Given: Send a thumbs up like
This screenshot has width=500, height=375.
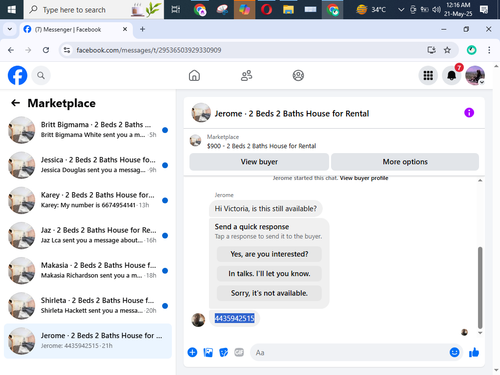Looking at the screenshot, I should click(474, 352).
